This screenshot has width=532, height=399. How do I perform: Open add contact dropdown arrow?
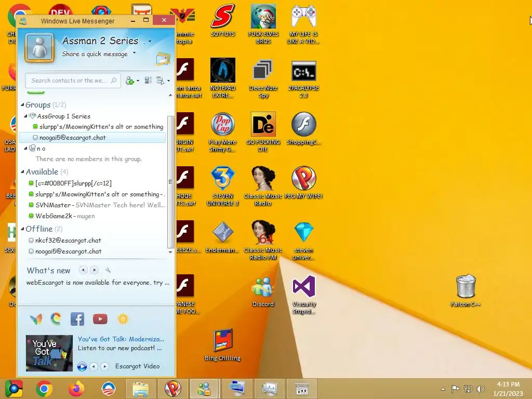(138, 81)
